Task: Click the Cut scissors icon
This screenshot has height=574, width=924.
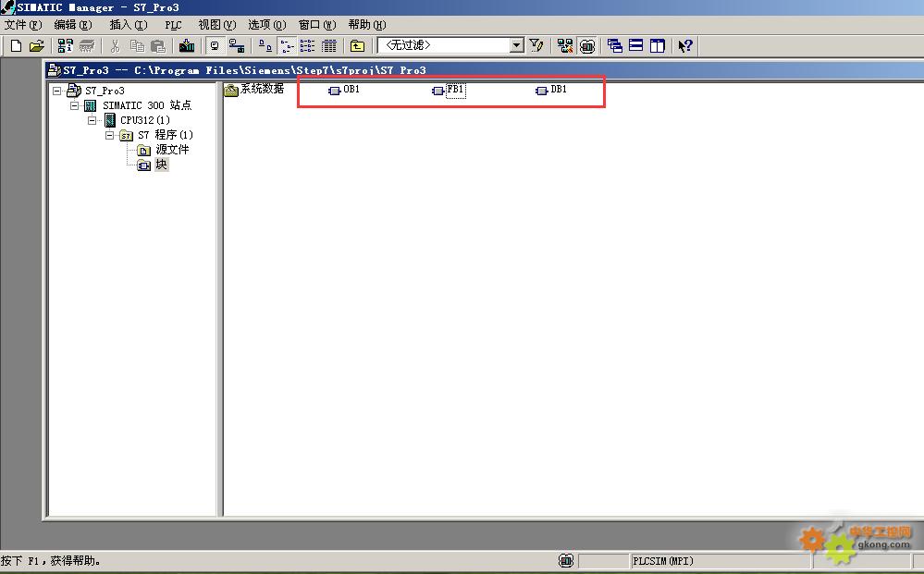Action: (115, 45)
